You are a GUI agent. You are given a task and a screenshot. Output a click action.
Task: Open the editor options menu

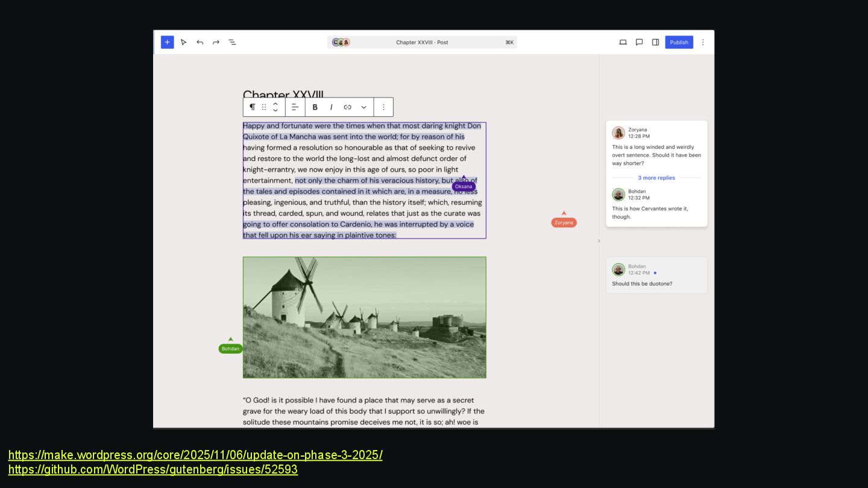coord(703,42)
